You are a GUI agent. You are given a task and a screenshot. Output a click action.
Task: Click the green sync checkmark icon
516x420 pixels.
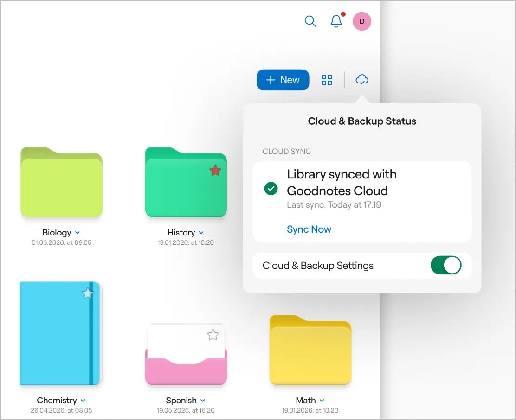pos(271,189)
